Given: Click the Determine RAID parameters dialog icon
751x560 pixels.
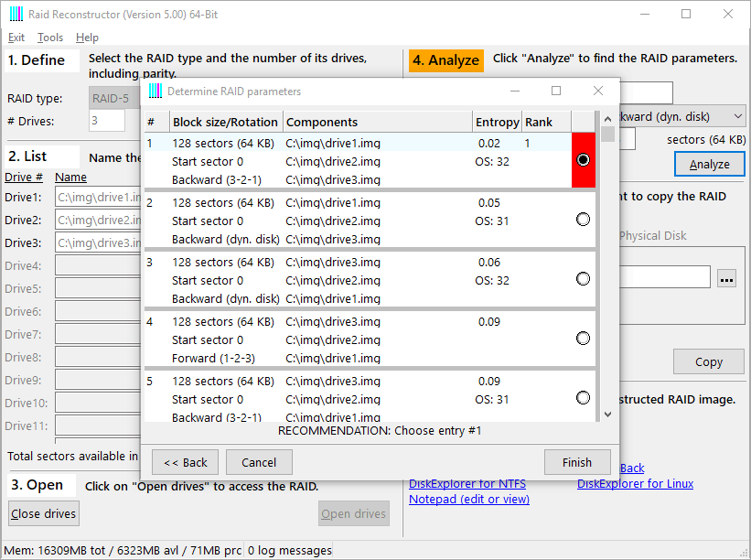Looking at the screenshot, I should point(156,92).
